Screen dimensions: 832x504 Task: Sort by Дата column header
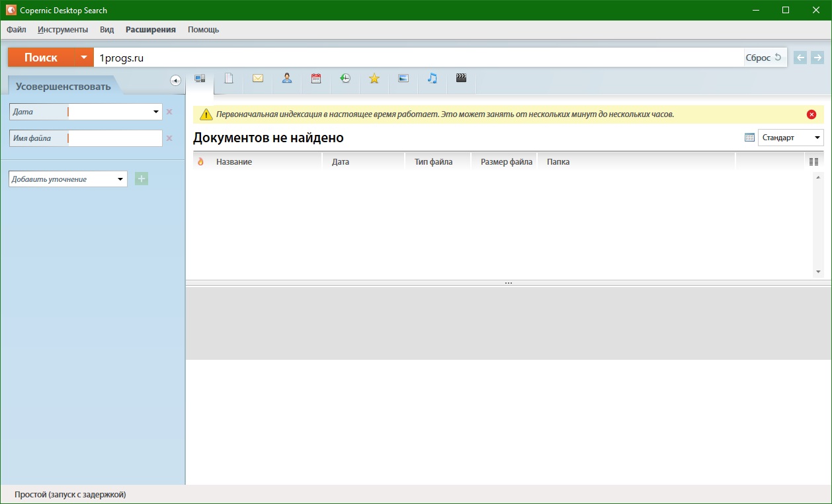tap(364, 161)
